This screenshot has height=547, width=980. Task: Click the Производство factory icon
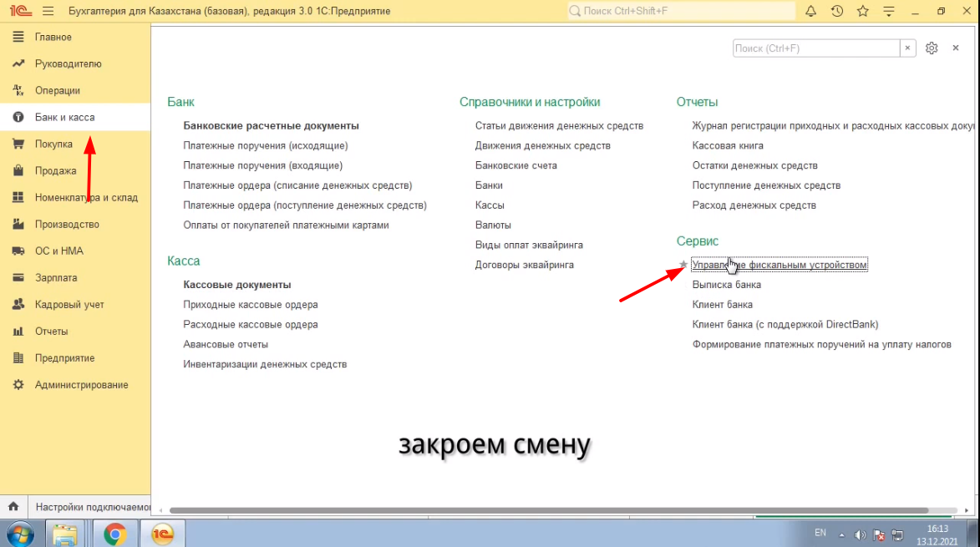pyautogui.click(x=18, y=224)
